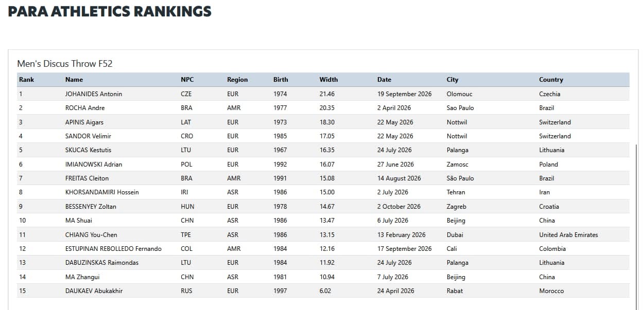Screen dimensions: 644x310
Task: Click the DAUKAEV Abukakhir name
Action: [94, 291]
